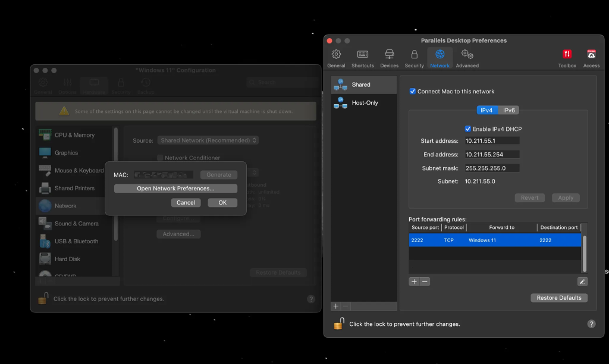Open help in Windows 11 Configuration window
The image size is (609, 364).
310,299
